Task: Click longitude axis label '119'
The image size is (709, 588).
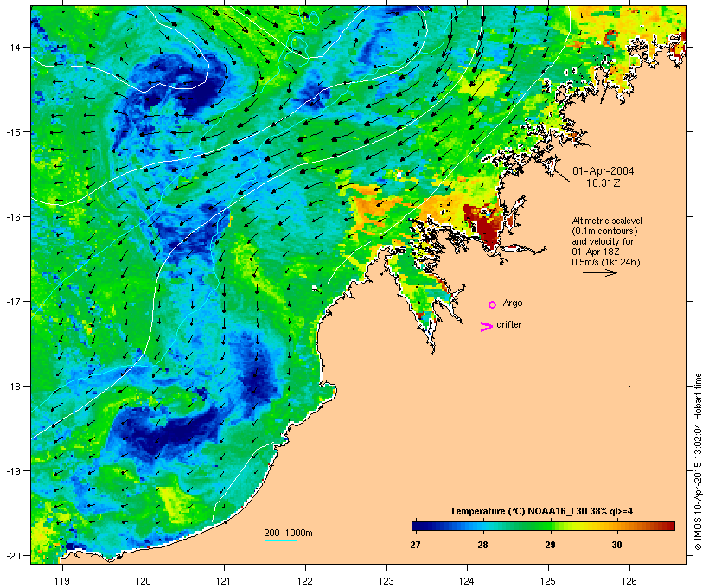Action: click(62, 581)
